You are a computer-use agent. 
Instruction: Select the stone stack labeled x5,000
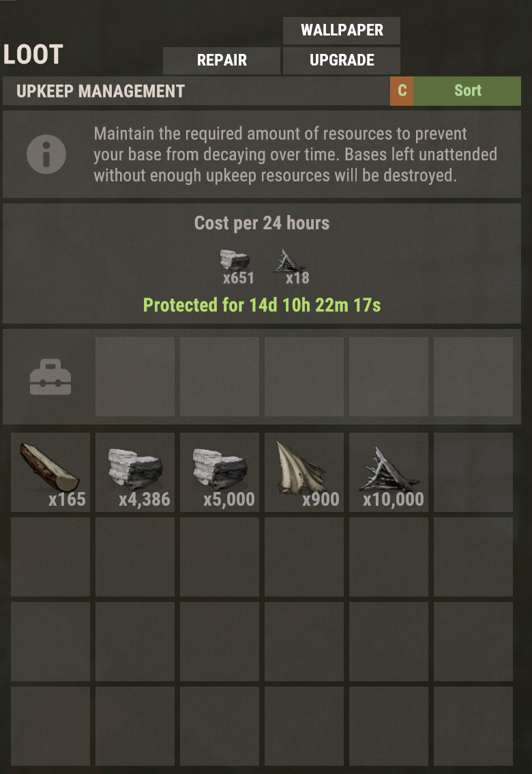pyautogui.click(x=220, y=472)
